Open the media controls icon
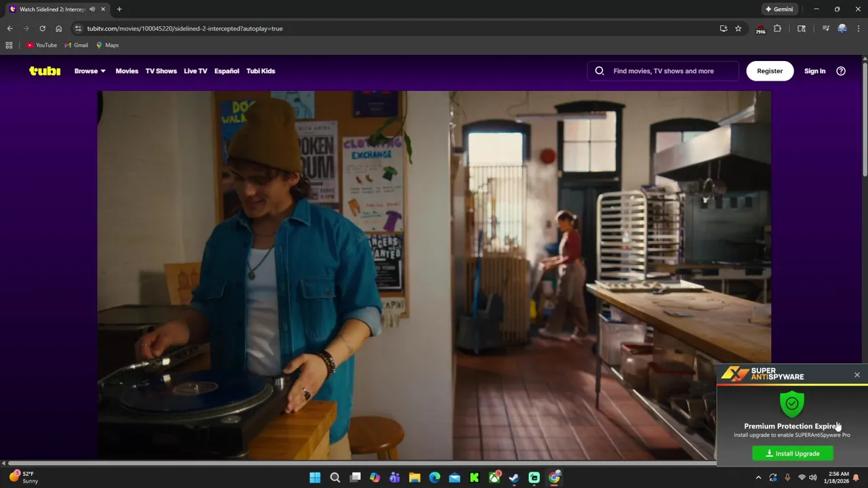Screen dimensions: 868x488 coord(825,28)
